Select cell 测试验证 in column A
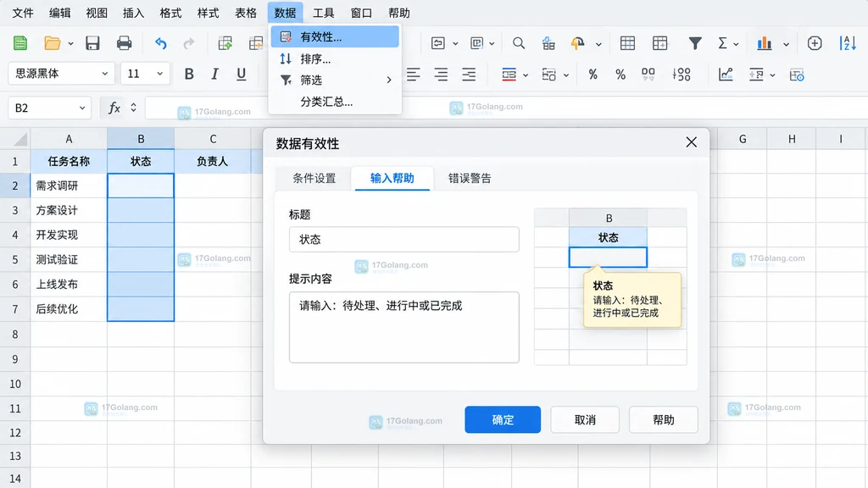This screenshot has width=868, height=488. 69,259
